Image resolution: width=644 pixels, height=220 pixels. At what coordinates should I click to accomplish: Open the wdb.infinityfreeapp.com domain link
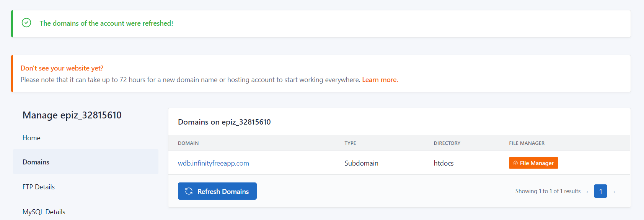213,163
